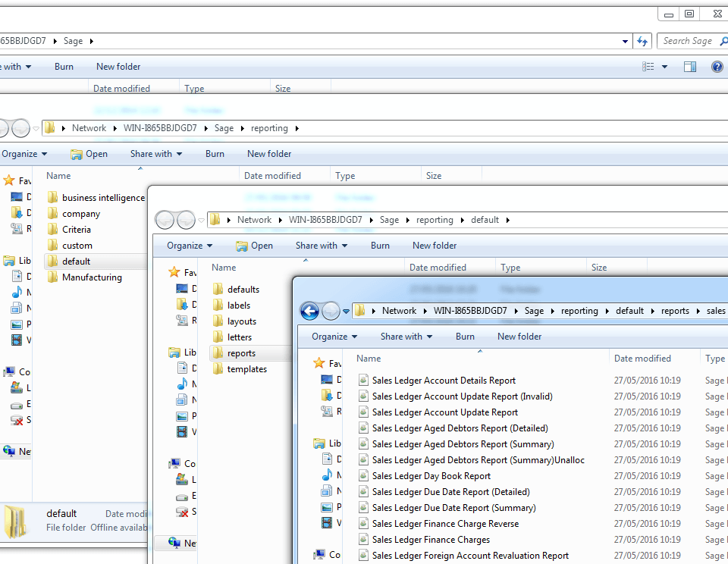
Task: Open Music library in reporting window sidebar
Action: (x=17, y=292)
